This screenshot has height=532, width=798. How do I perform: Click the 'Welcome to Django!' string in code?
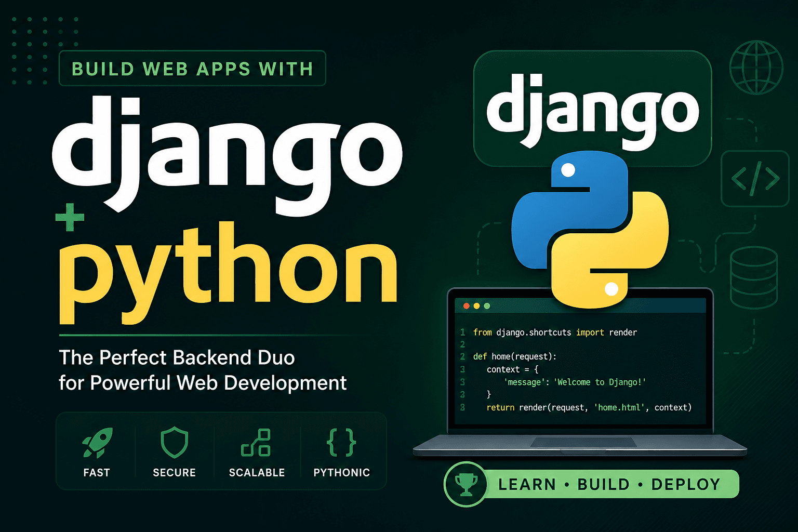click(600, 382)
